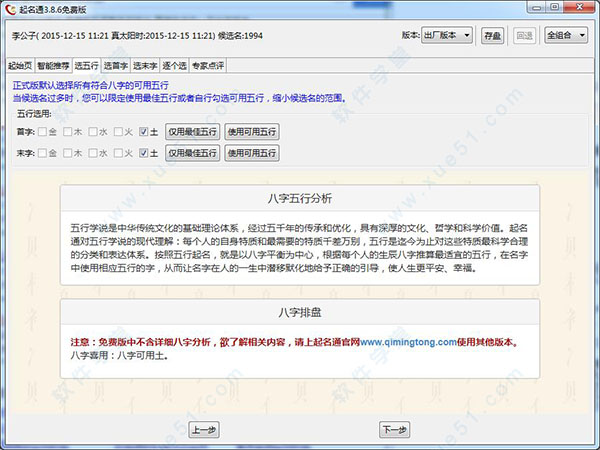Click 使用可用五行 button in 末字 row

pyautogui.click(x=252, y=153)
